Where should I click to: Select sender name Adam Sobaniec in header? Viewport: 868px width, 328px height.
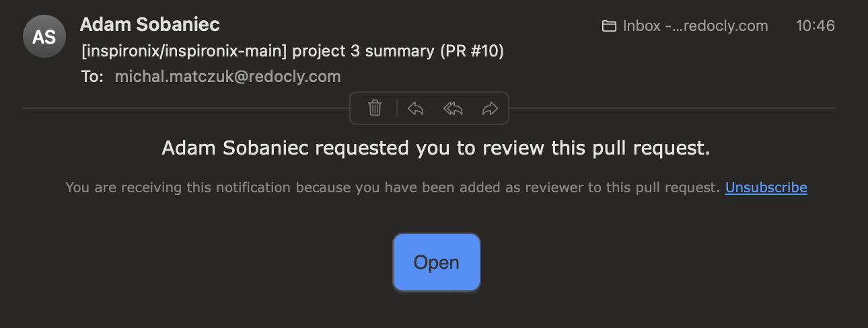coord(150,25)
